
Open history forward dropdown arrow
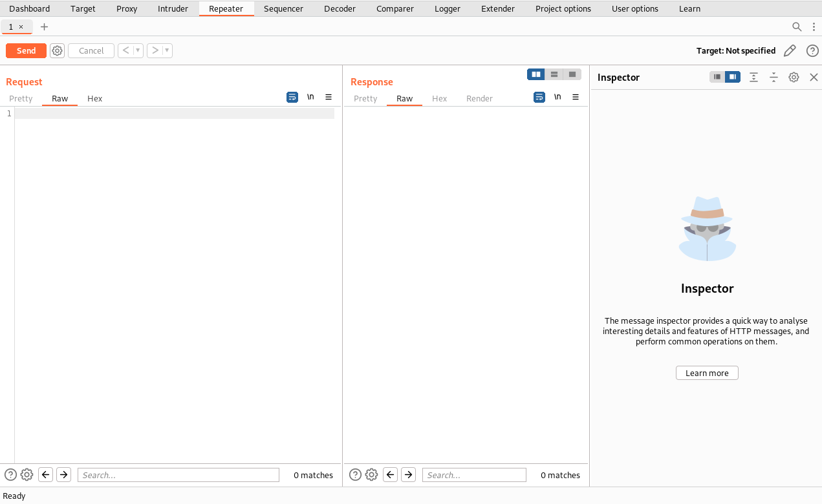[x=166, y=51]
